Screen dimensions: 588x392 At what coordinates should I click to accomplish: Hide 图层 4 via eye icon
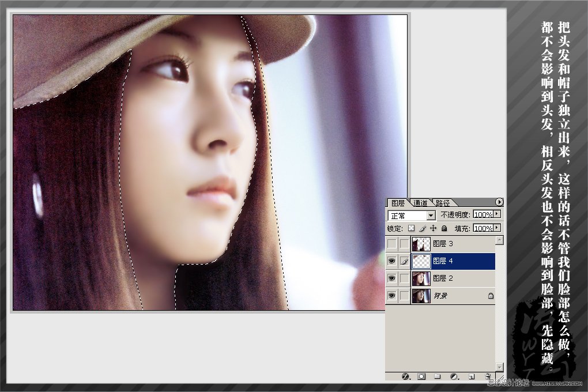pos(392,261)
